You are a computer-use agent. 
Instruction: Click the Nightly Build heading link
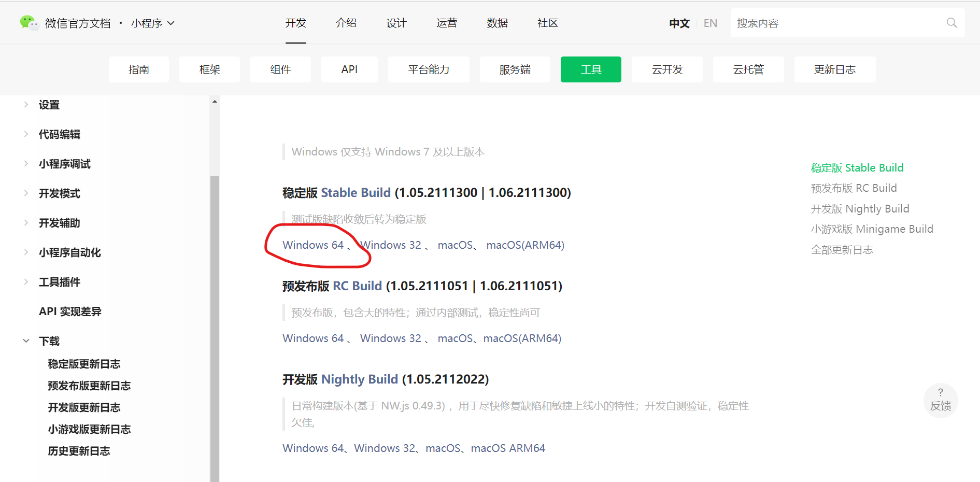tap(360, 379)
